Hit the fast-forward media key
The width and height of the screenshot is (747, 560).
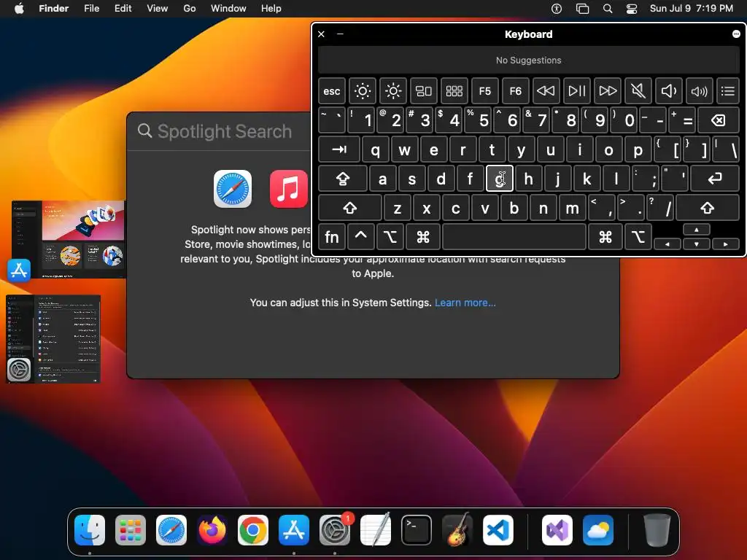click(608, 91)
